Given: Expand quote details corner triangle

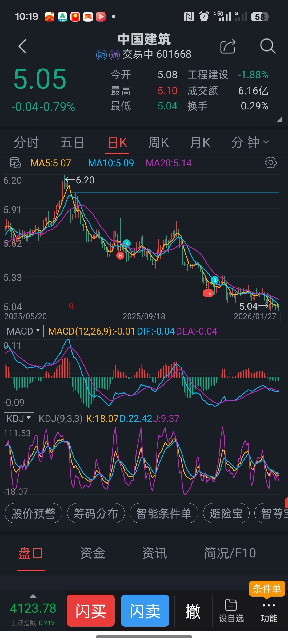Looking at the screenshot, I should pos(279,120).
